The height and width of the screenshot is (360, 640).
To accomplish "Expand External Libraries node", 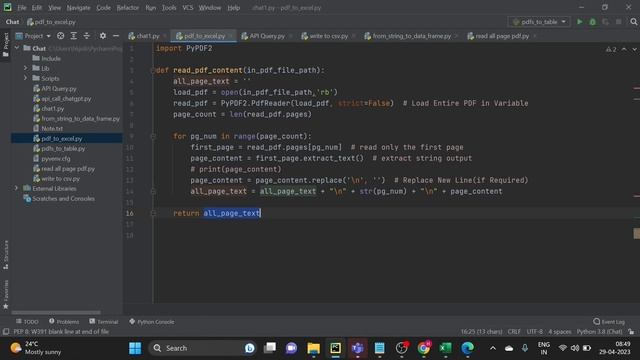I will pyautogui.click(x=17, y=188).
